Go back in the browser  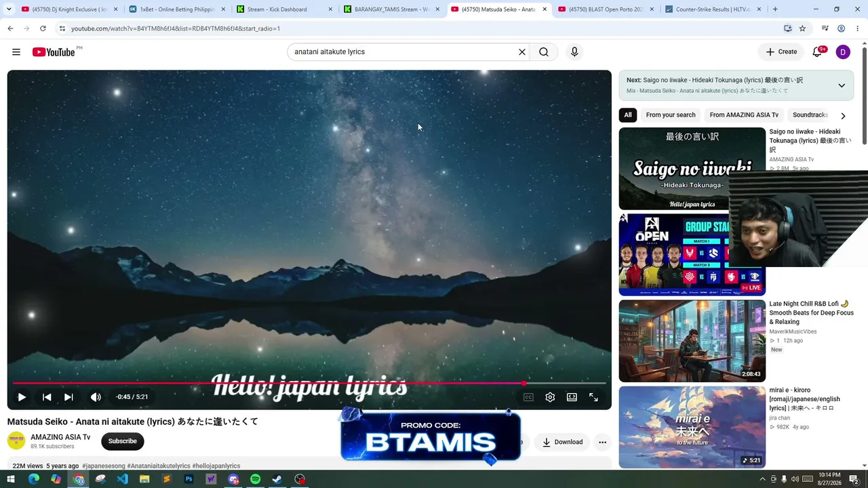click(10, 28)
